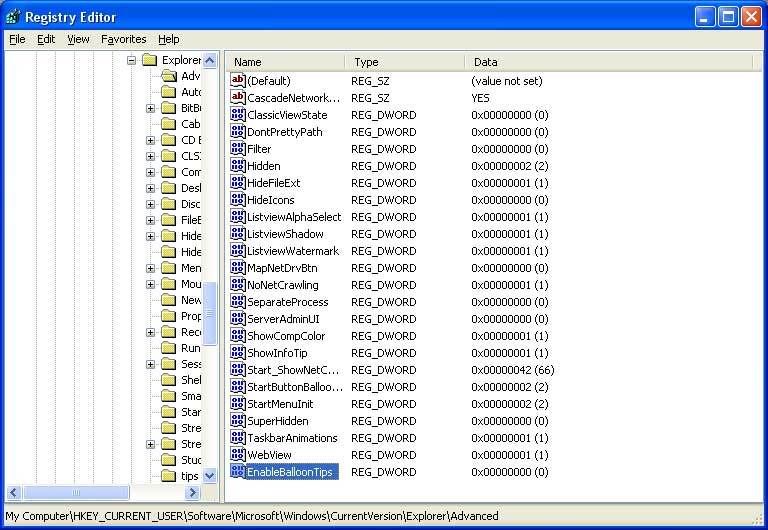Viewport: 768px width, 530px height.
Task: Open the Help menu
Action: tap(168, 39)
